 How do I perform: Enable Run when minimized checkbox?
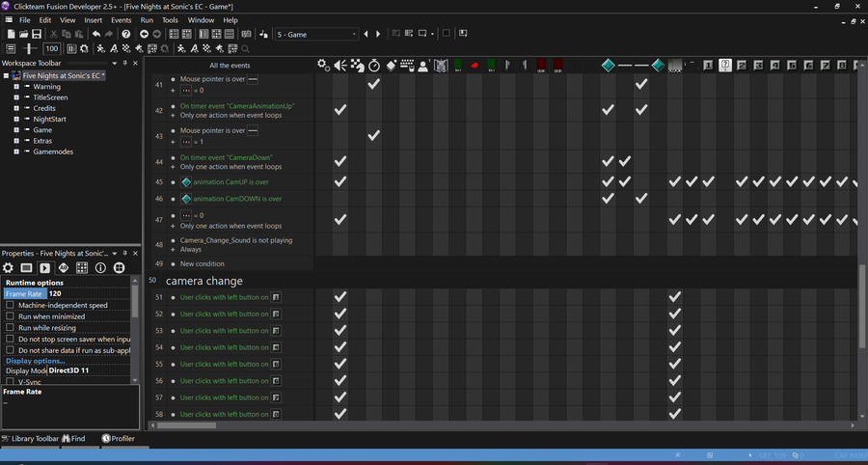pyautogui.click(x=10, y=316)
